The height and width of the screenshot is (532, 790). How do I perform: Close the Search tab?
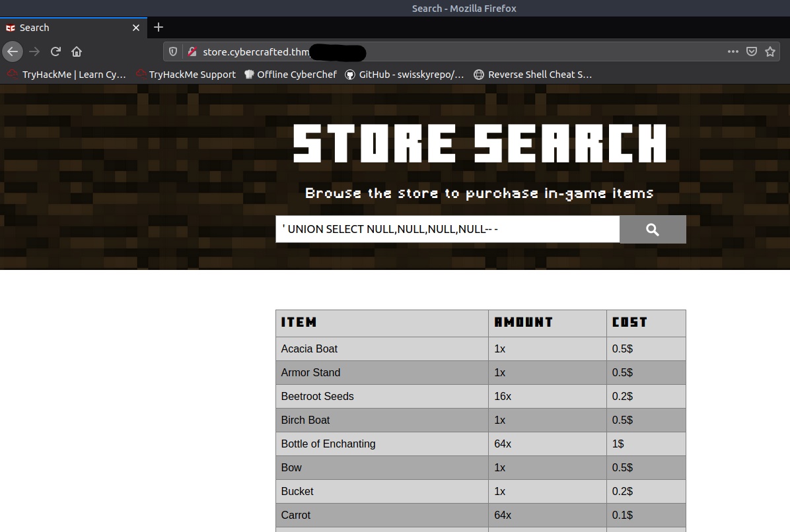[x=136, y=28]
